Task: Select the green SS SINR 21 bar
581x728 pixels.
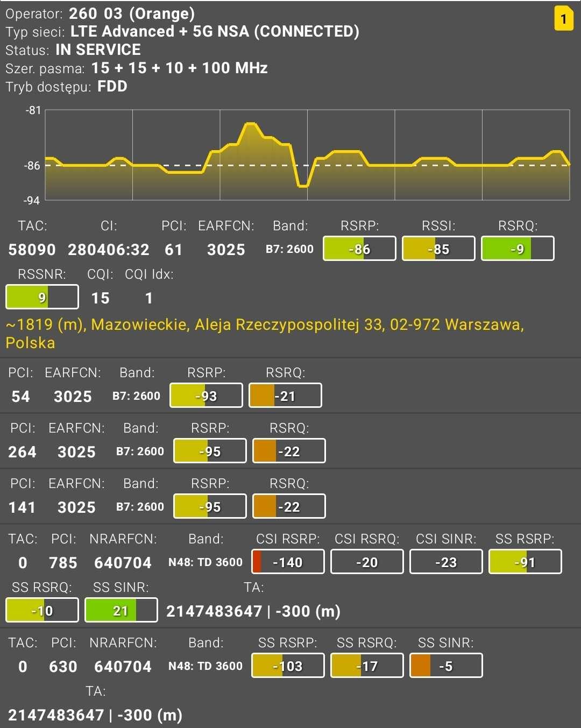Action: tap(121, 610)
